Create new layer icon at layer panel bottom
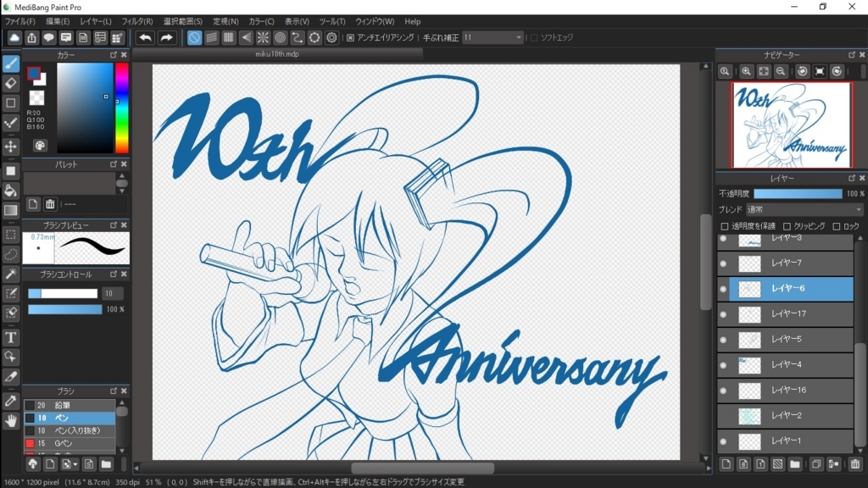The width and height of the screenshot is (868, 488). (x=726, y=464)
